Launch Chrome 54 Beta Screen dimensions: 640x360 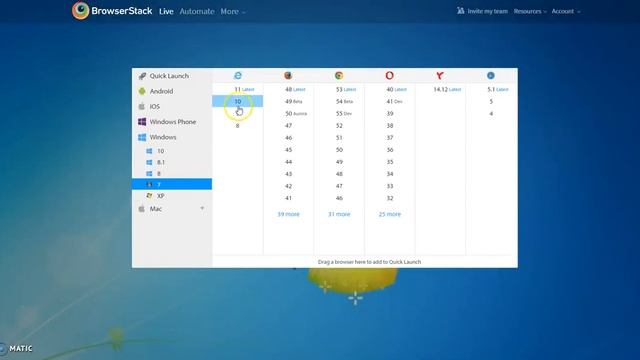(339, 101)
